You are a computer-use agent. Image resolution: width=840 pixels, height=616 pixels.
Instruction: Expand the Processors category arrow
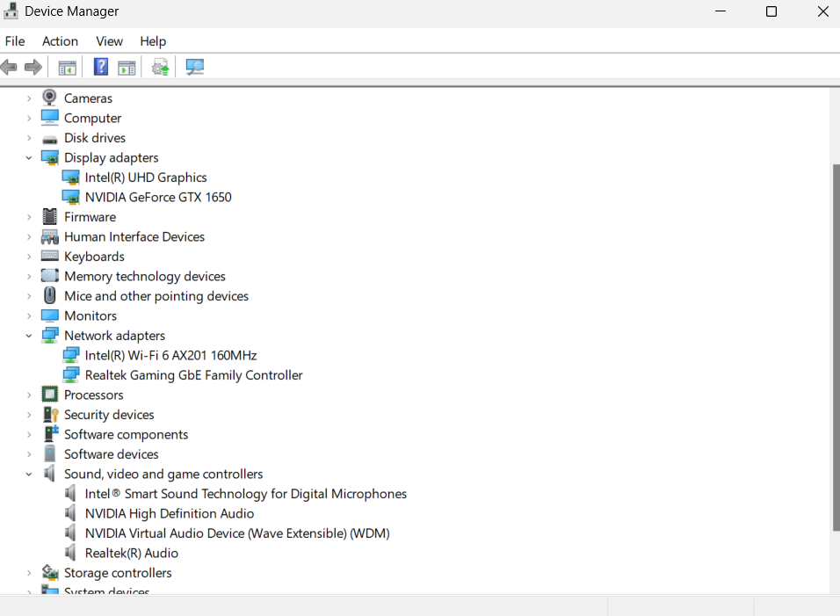[29, 395]
